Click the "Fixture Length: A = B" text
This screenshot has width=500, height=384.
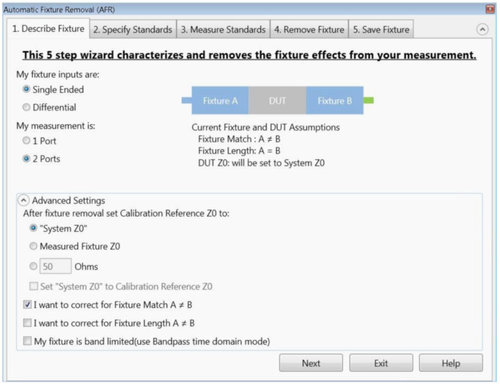click(x=239, y=151)
